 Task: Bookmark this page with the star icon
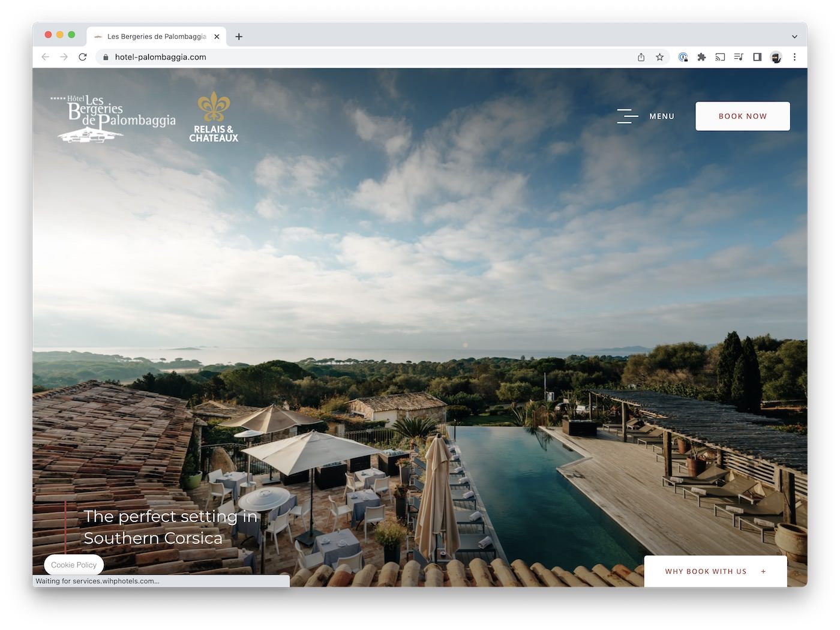click(x=659, y=57)
